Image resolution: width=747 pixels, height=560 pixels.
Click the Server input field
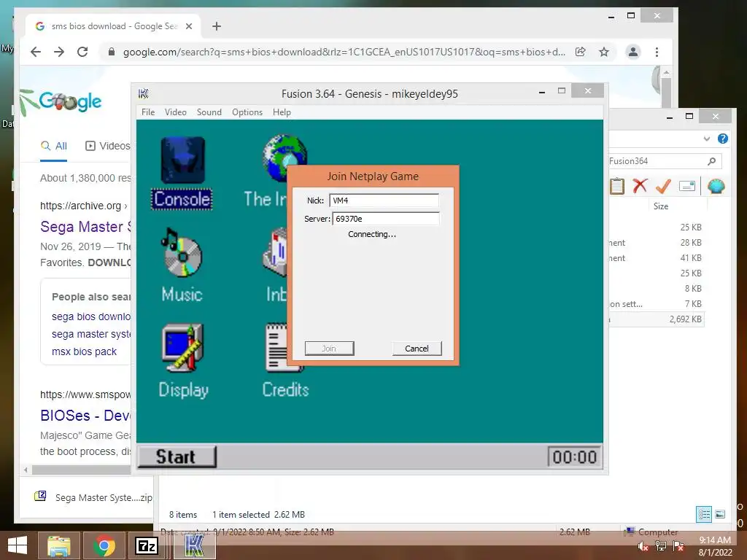click(385, 219)
